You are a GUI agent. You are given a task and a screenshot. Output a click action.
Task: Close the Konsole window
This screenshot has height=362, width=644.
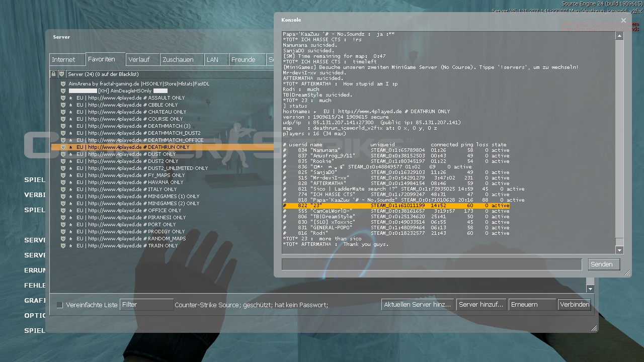pos(623,21)
